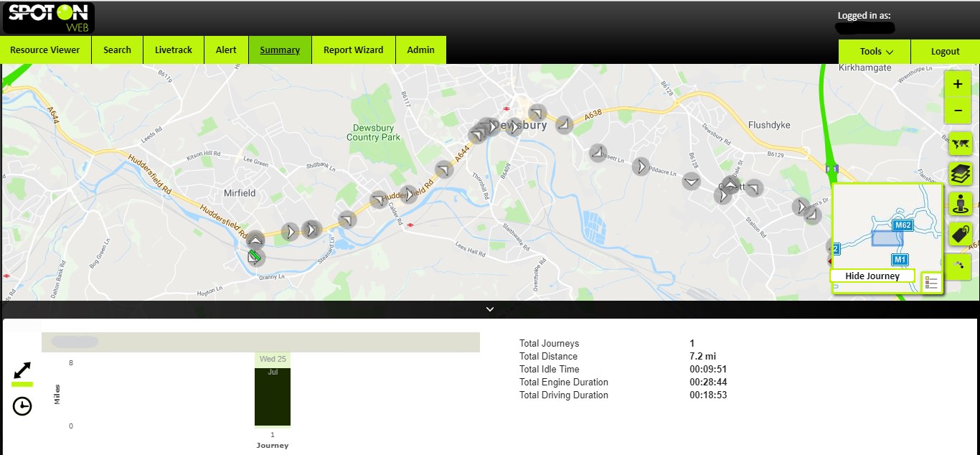Select the green flag journey start marker
Viewport: 980px width, 455px height.
click(x=255, y=257)
